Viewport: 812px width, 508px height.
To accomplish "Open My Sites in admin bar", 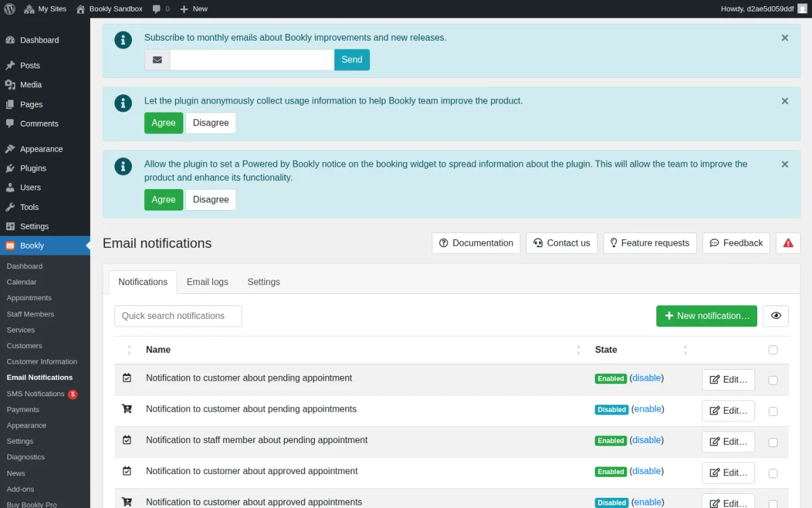I will (45, 9).
